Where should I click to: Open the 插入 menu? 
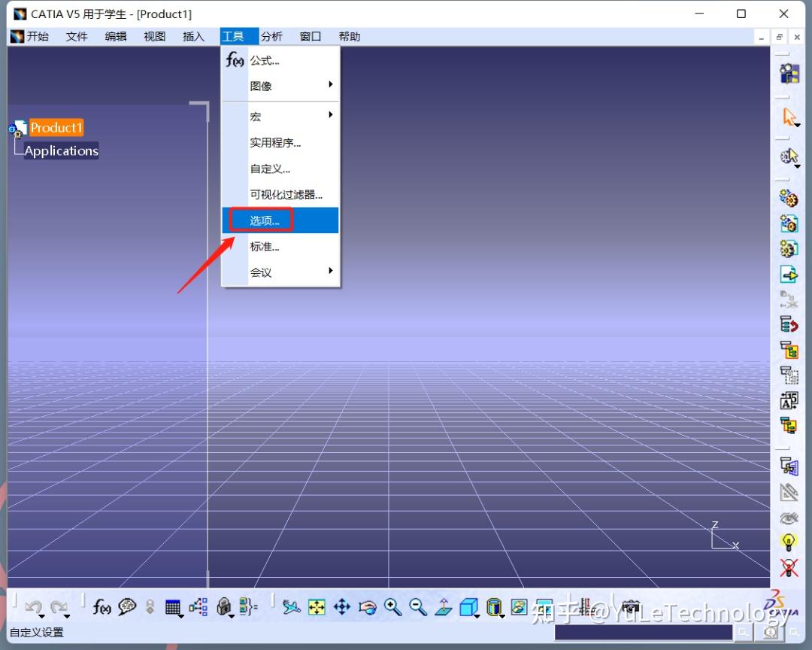(193, 35)
